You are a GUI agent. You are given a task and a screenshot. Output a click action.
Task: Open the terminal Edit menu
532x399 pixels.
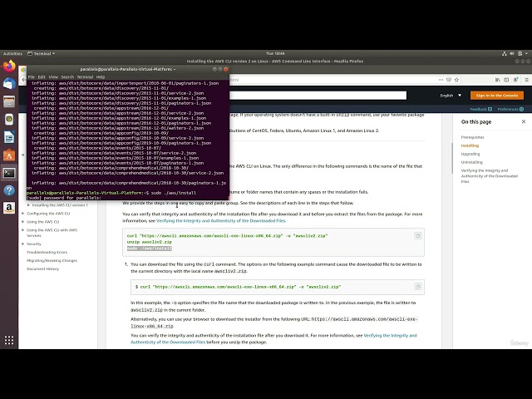click(x=42, y=77)
